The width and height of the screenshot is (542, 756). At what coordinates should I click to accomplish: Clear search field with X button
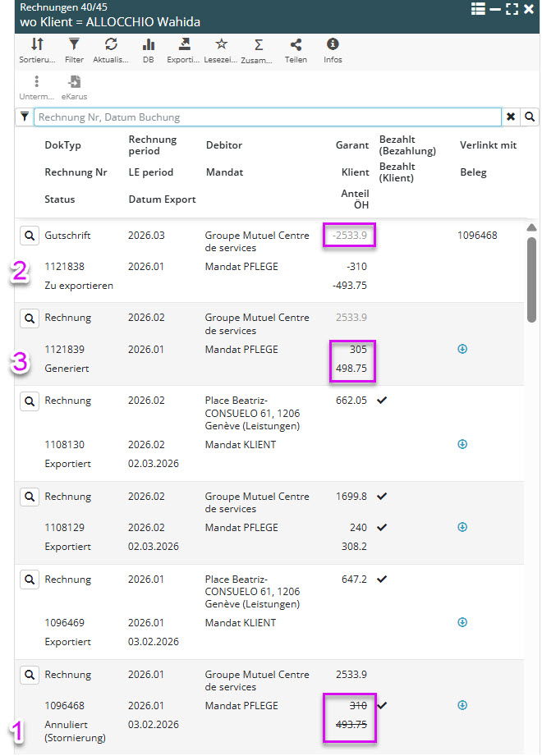coord(511,117)
